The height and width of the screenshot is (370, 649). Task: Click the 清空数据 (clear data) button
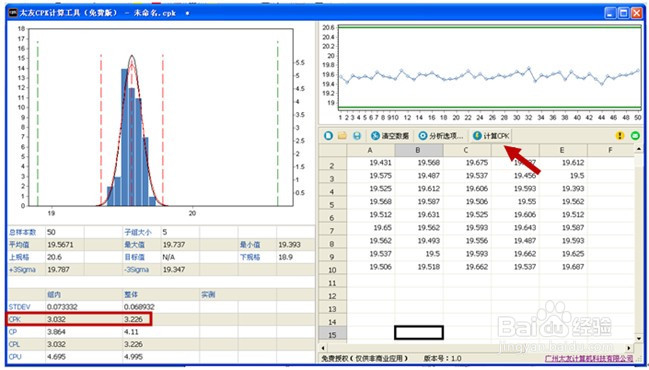(390, 136)
